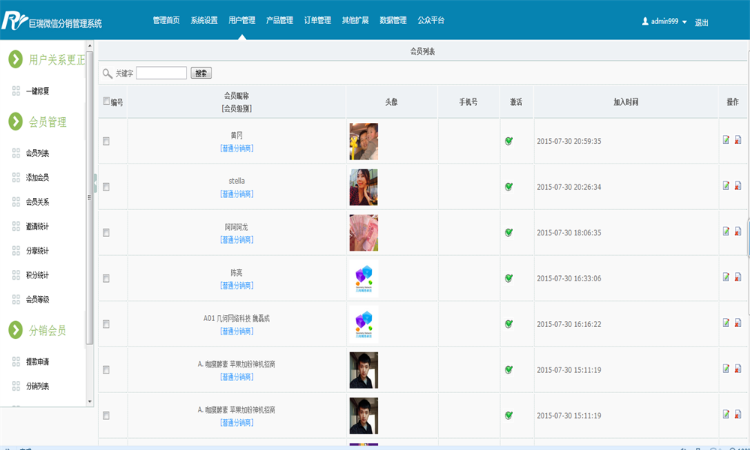Delete the A01 member row
This screenshot has height=450, width=750.
[738, 323]
